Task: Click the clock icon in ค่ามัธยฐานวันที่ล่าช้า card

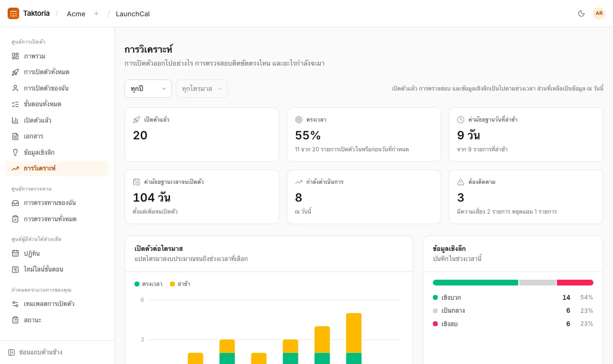Action: (461, 120)
